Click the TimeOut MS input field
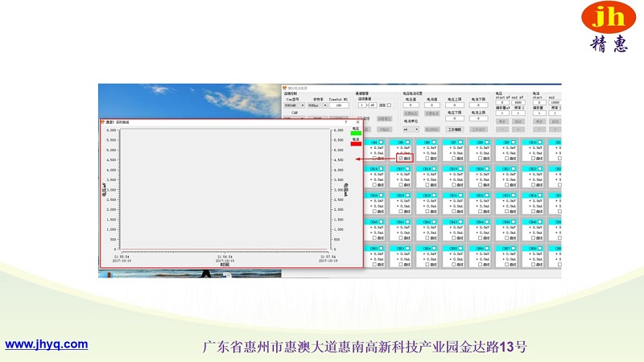This screenshot has height=362, width=644. [340, 105]
